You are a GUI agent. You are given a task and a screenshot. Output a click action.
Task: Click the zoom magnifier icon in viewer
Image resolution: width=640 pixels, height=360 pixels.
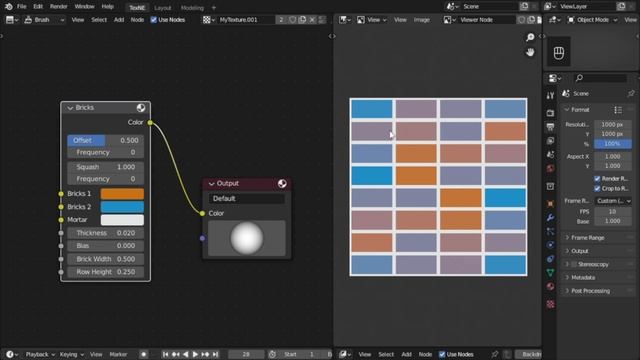point(530,38)
